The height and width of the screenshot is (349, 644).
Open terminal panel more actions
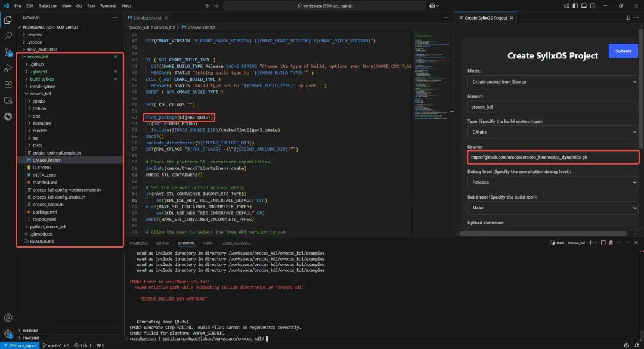click(x=619, y=243)
